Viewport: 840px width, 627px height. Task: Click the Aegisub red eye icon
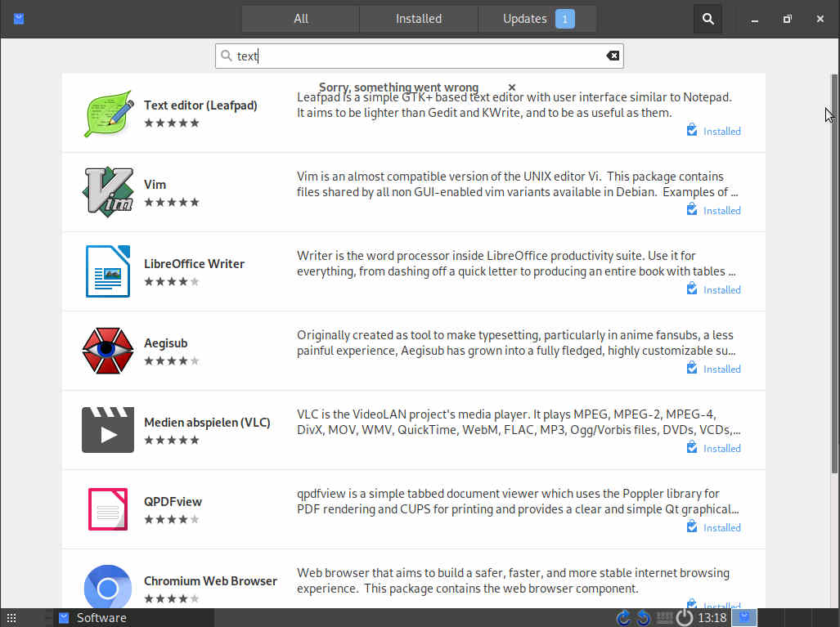[108, 350]
